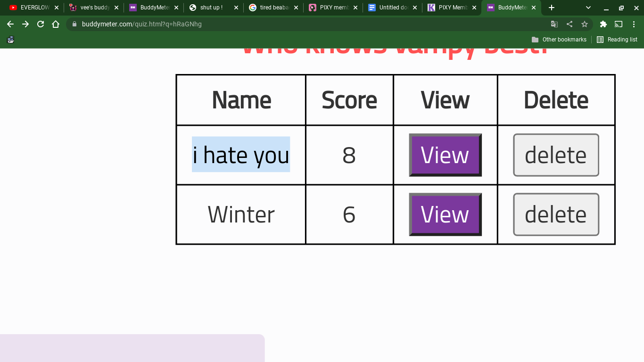
Task: Click the score 6 cell
Action: [349, 214]
